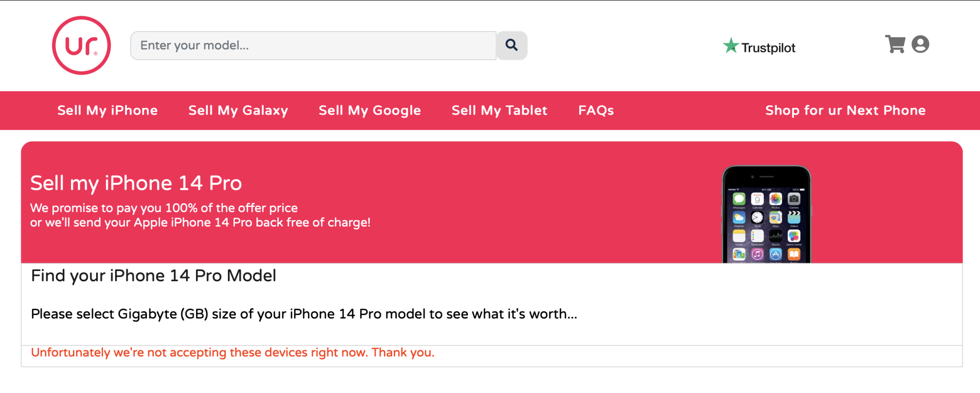
Task: Click the red 'not accepting these devices' message
Action: point(232,353)
